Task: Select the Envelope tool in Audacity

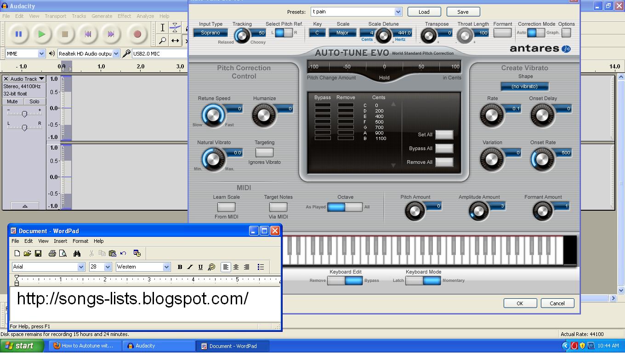Action: [175, 28]
